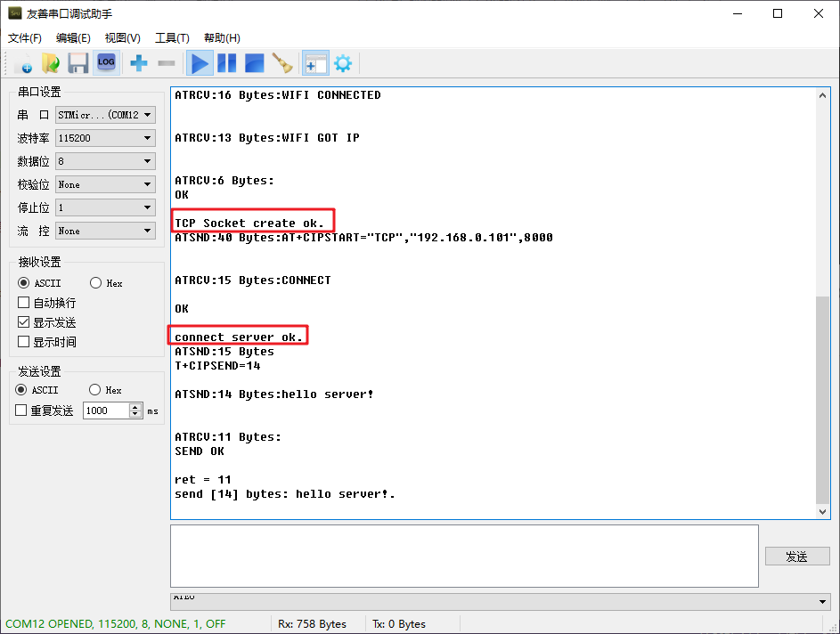The width and height of the screenshot is (840, 634).
Task: Click 'Tx: 0 Bytes' status counter
Action: tap(398, 624)
